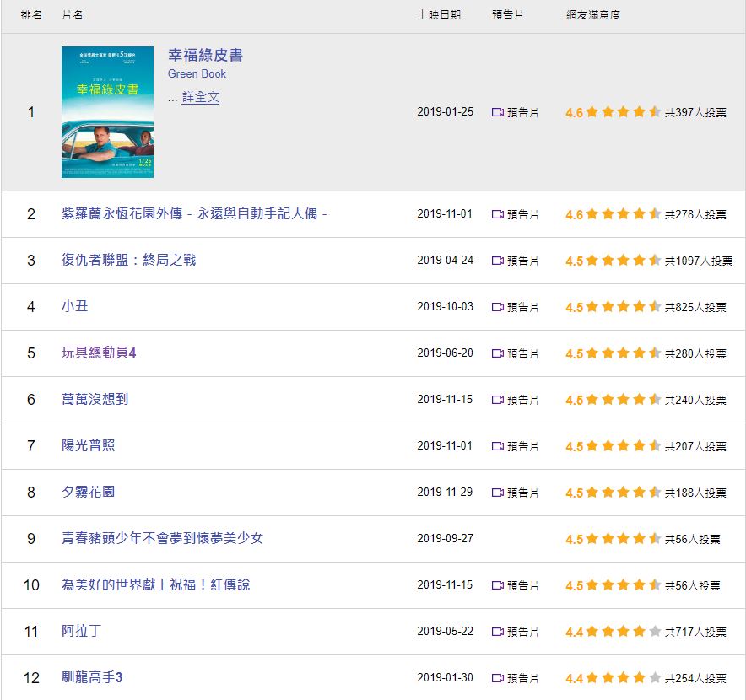Open the trailer icon for 復仇者聯盟：終局之戰
746x700 pixels.
click(498, 261)
